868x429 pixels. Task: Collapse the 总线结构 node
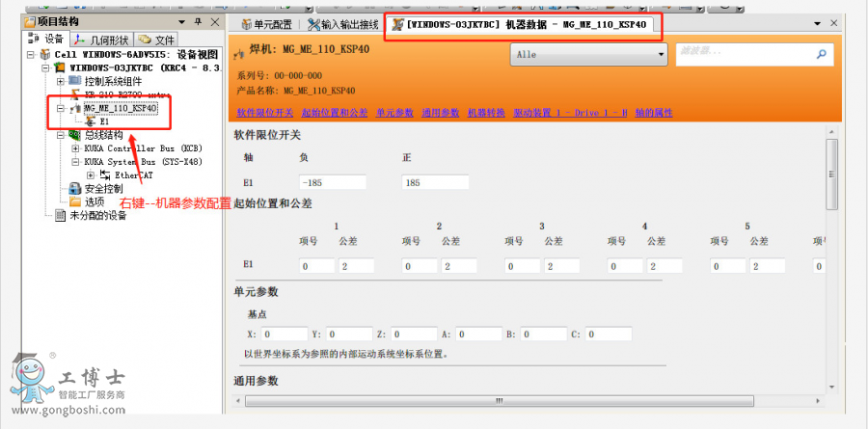click(61, 135)
